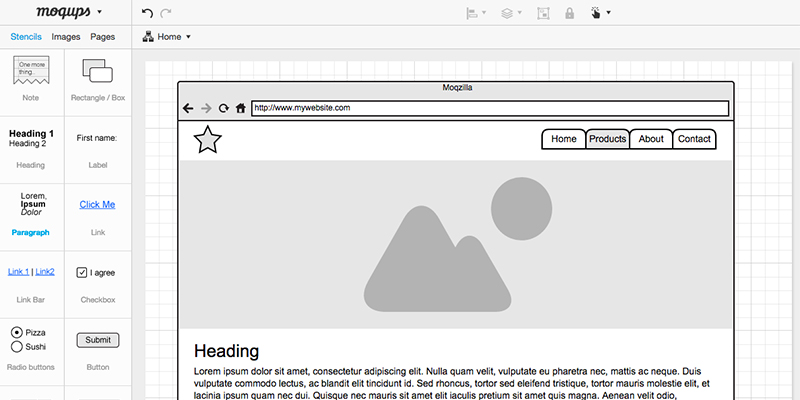Screen dimensions: 800x400
Task: Expand the align tool dropdown arrow
Action: coord(484,13)
